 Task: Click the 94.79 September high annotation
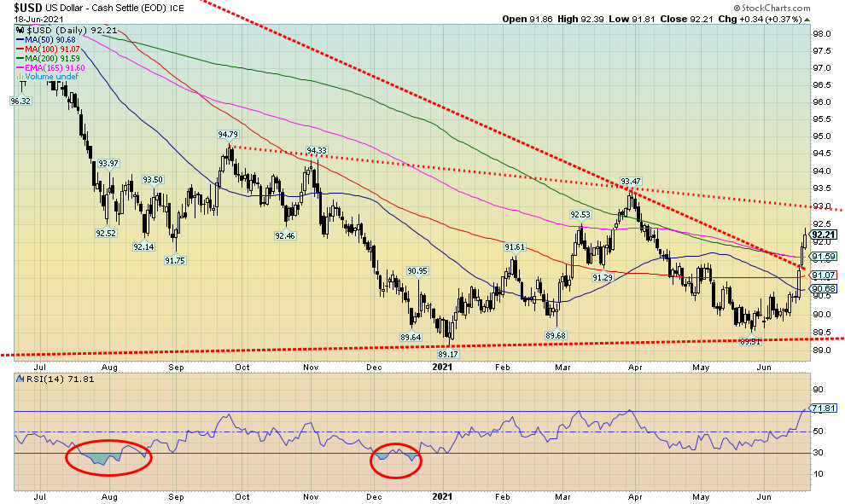pyautogui.click(x=228, y=134)
